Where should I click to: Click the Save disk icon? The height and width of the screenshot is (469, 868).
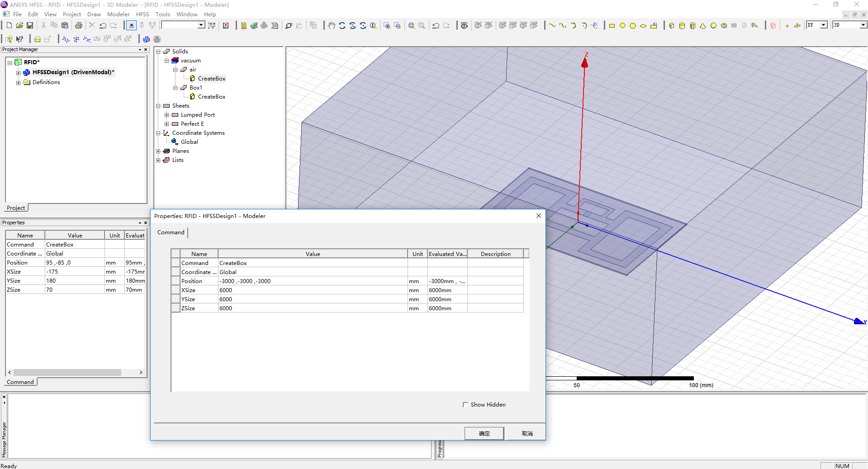point(30,25)
